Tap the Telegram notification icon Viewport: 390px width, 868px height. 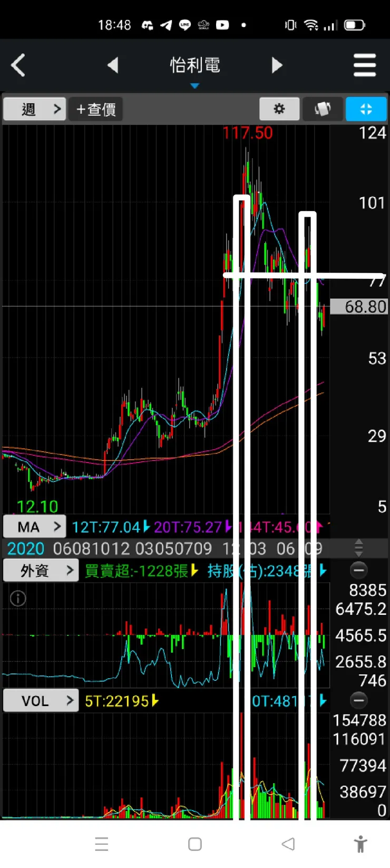pos(166,25)
